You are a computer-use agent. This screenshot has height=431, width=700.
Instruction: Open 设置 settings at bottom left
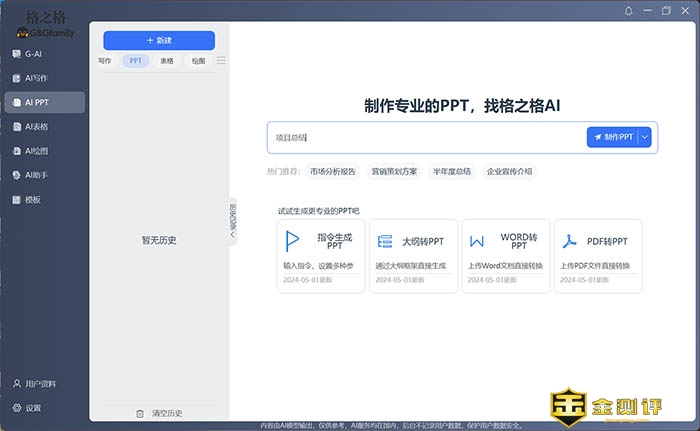coord(33,408)
